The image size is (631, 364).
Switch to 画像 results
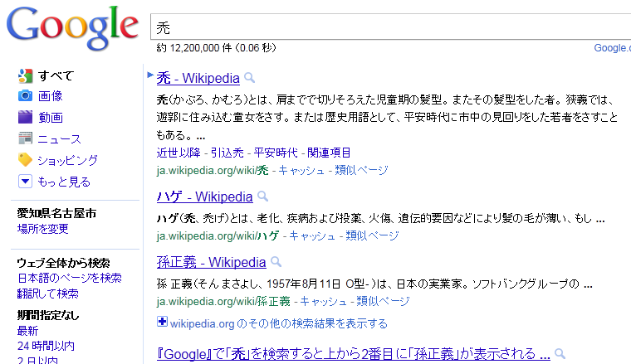[x=51, y=96]
